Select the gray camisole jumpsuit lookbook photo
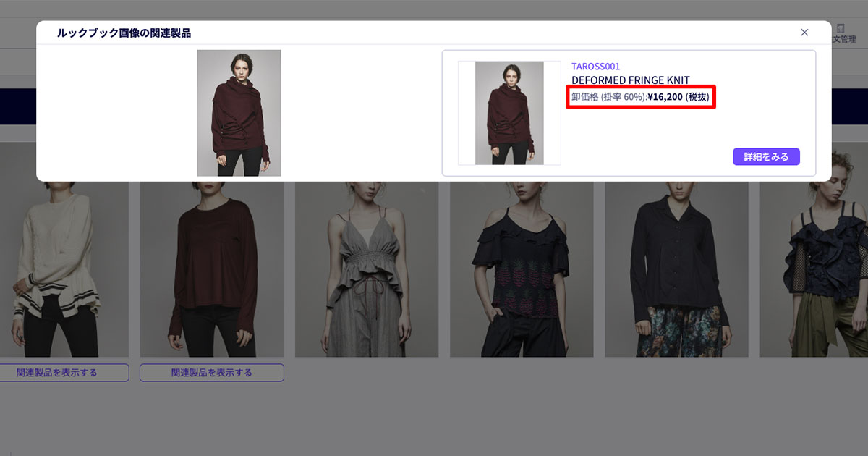The image size is (868, 456). click(x=367, y=269)
